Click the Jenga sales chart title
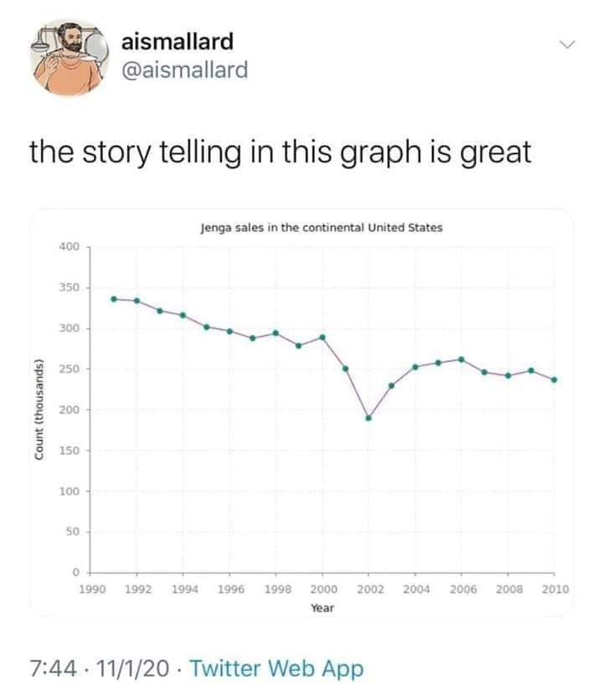Screen dimensions: 603x700 click(x=322, y=227)
